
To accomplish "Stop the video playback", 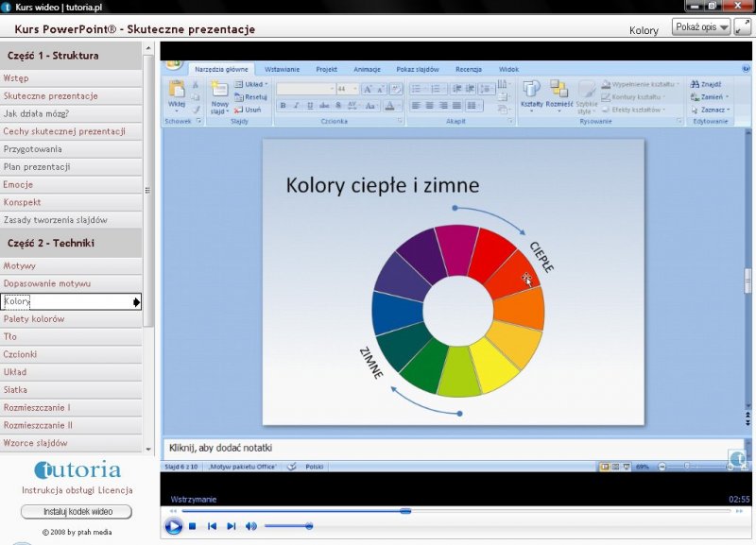I will [x=192, y=526].
